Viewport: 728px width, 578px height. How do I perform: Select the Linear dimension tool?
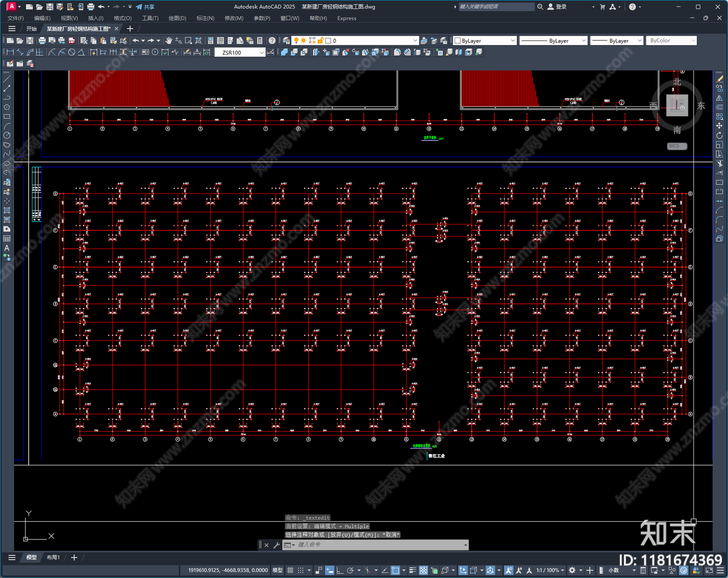[x=10, y=52]
